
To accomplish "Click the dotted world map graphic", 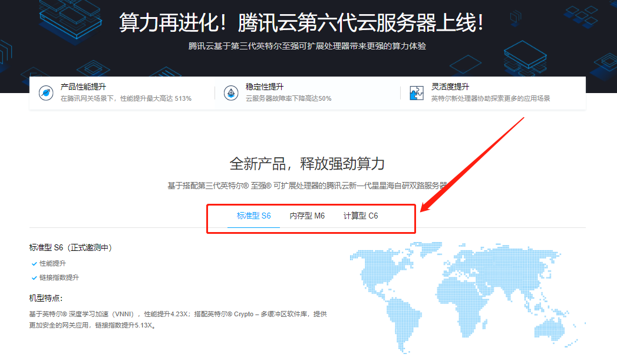I will pyautogui.click(x=467, y=297).
